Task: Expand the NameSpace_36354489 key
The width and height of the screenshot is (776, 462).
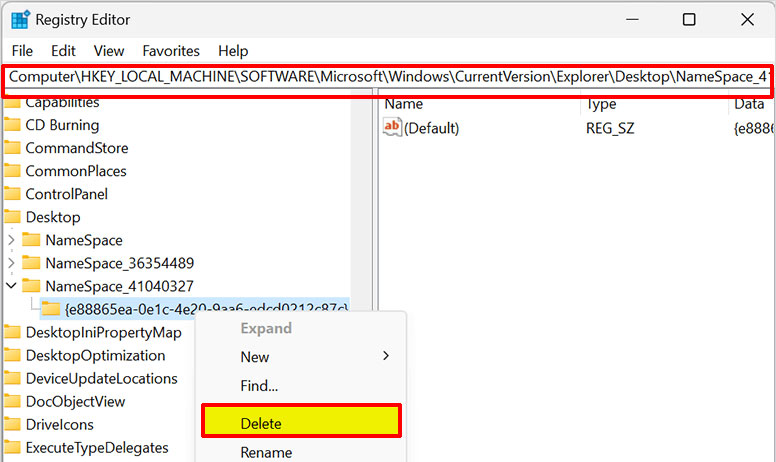Action: click(11, 263)
